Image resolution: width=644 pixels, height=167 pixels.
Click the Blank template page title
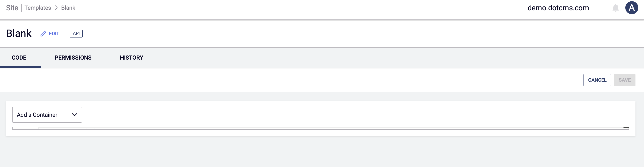coord(19,33)
